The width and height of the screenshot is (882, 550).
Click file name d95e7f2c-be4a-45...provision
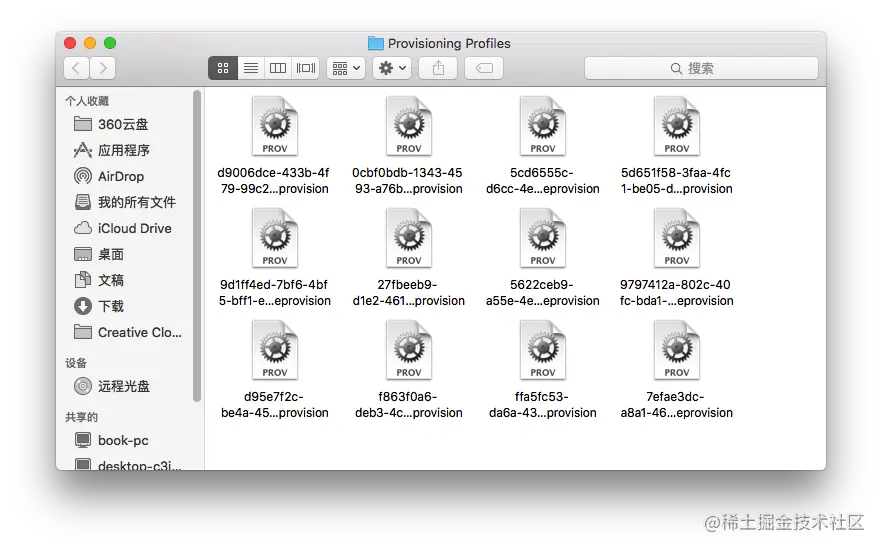[274, 405]
